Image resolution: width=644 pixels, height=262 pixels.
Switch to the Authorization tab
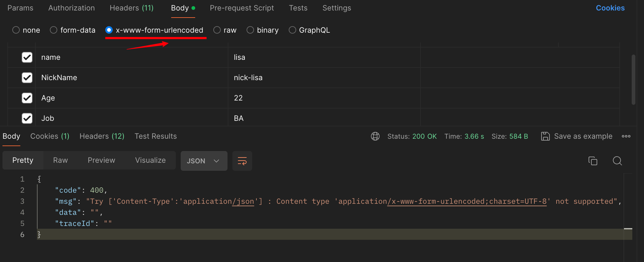(x=71, y=8)
